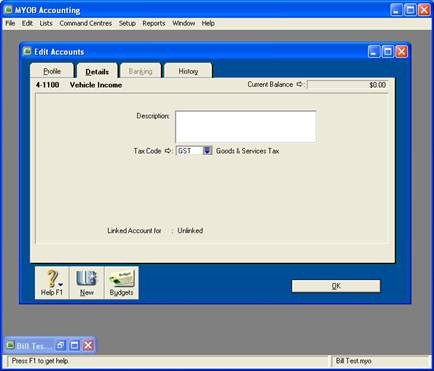Click the Tax Code GST field

point(189,151)
